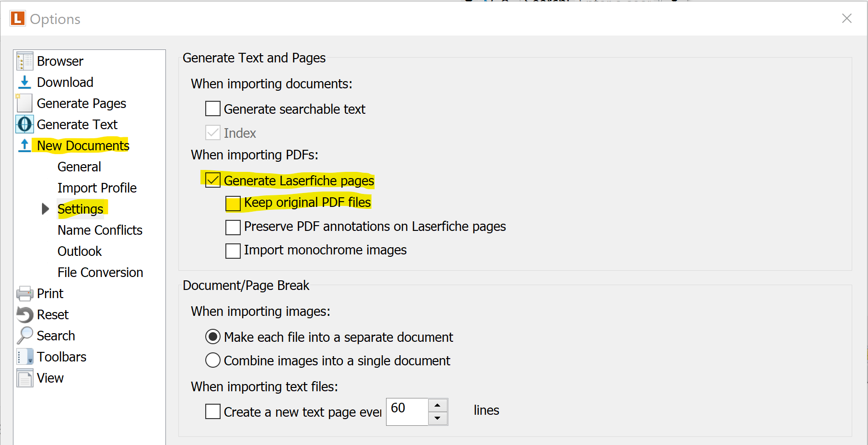Click the Generate Text OCR icon
868x445 pixels.
pyautogui.click(x=24, y=124)
